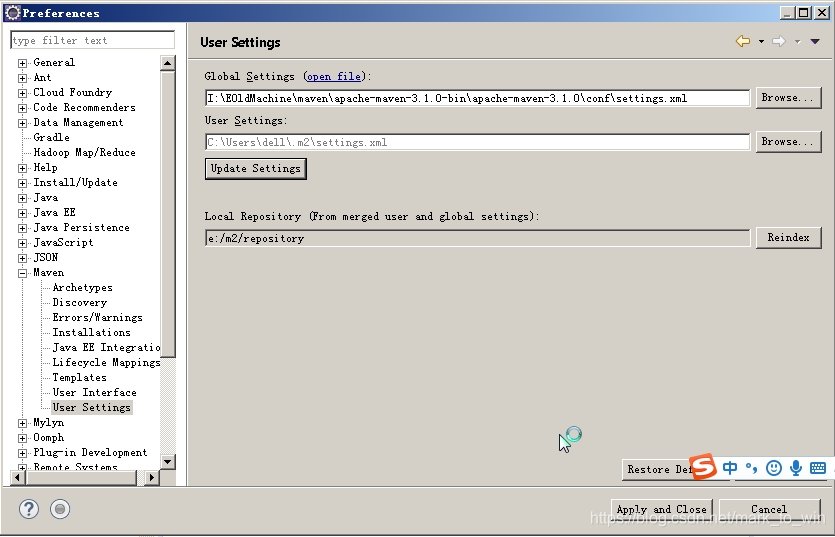Click the Sogou input method S icon
This screenshot has height=537, width=835.
(703, 467)
